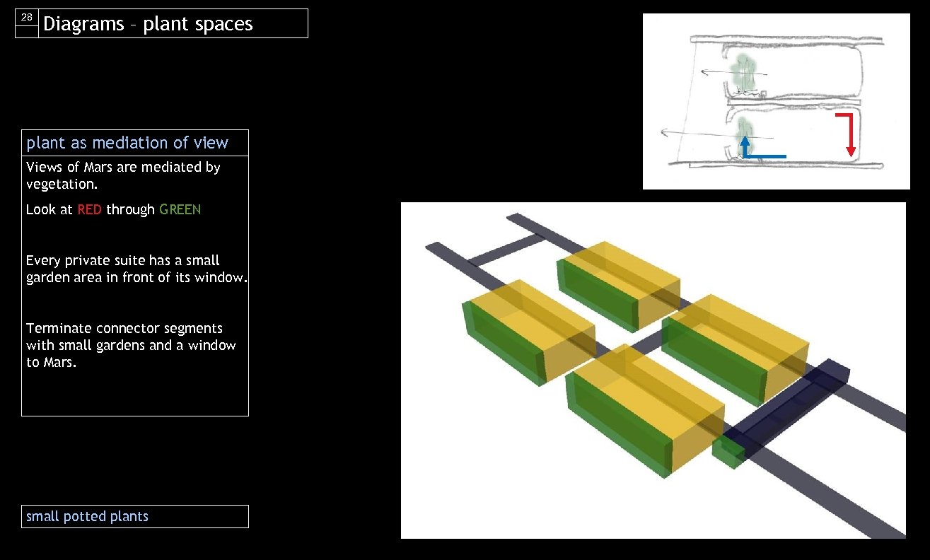Select the 'Diagrams – plant spaces' title bar

pos(148,23)
